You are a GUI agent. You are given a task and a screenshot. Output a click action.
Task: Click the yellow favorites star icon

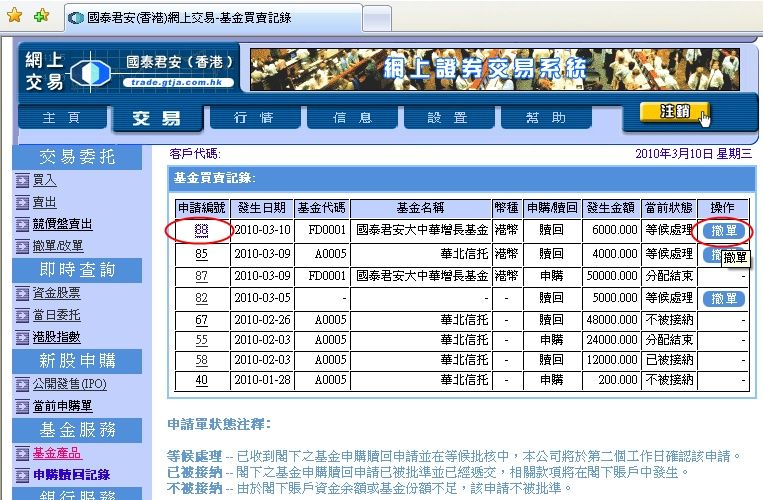pyautogui.click(x=15, y=16)
